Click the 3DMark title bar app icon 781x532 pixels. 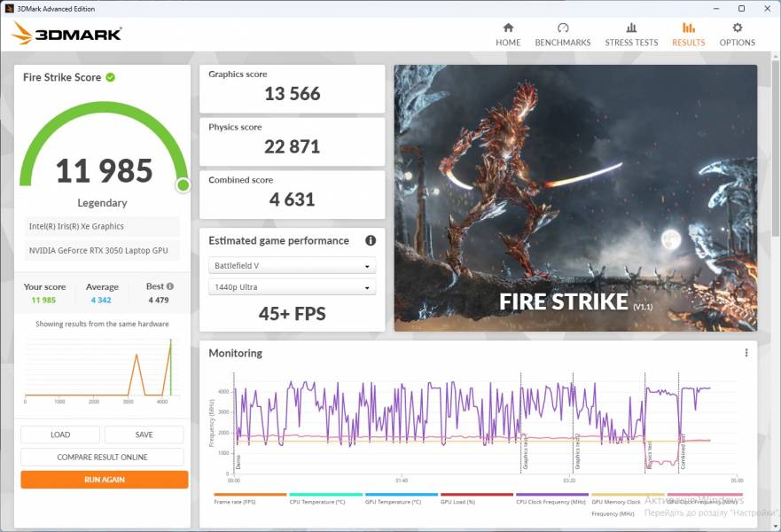[x=9, y=9]
